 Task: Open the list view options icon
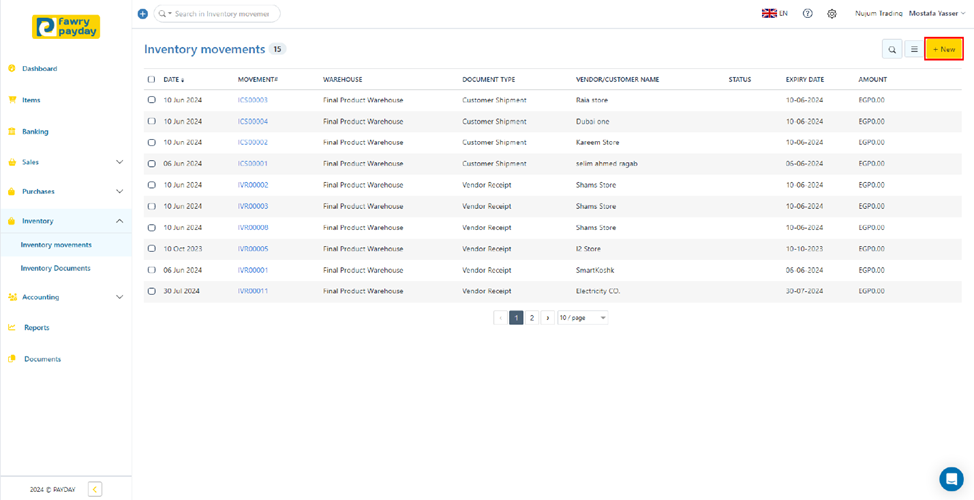pyautogui.click(x=914, y=49)
